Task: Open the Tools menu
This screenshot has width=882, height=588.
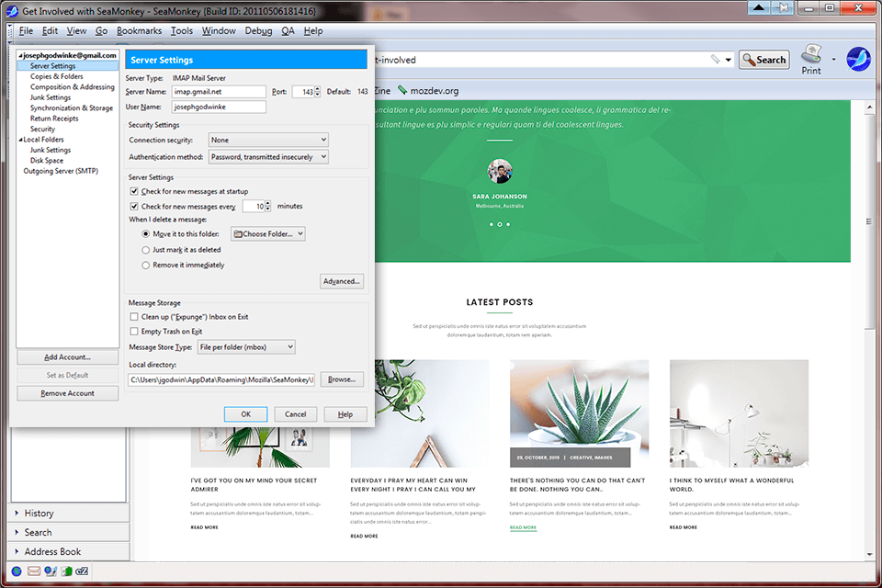Action: pyautogui.click(x=181, y=30)
